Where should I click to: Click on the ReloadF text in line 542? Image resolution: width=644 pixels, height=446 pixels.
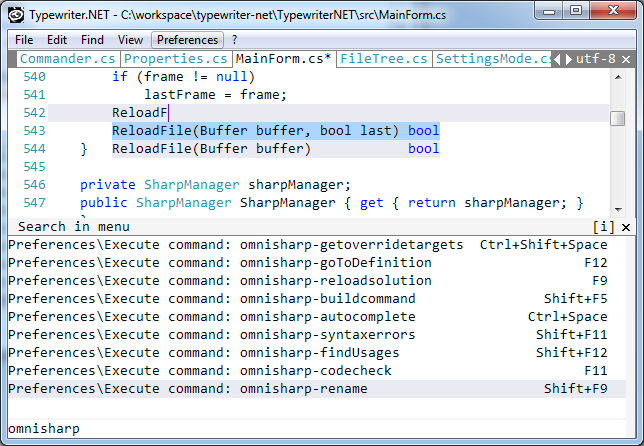(x=140, y=113)
